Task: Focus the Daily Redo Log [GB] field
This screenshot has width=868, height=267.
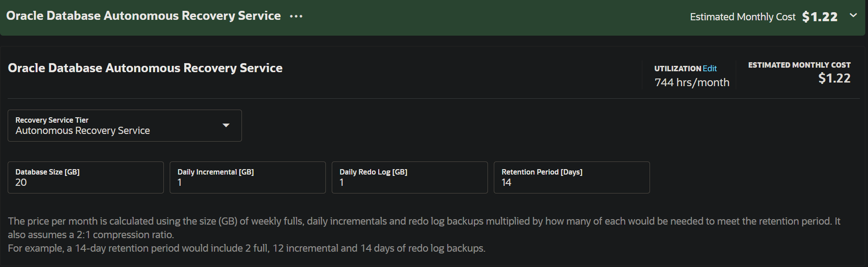Action: tap(410, 178)
